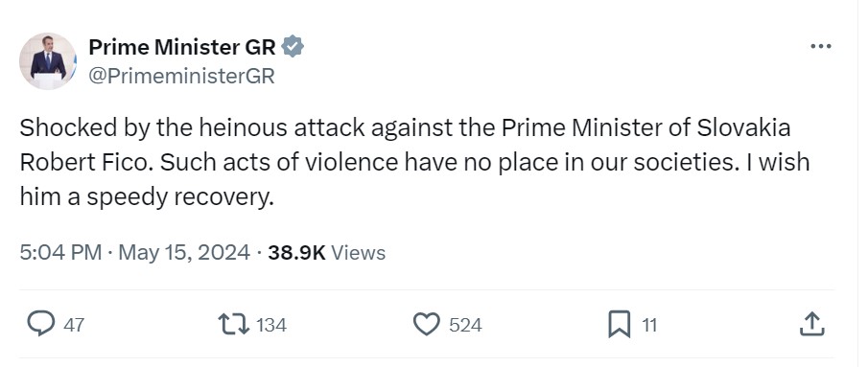Open the Prime Minister GR profile picture

pyautogui.click(x=48, y=60)
